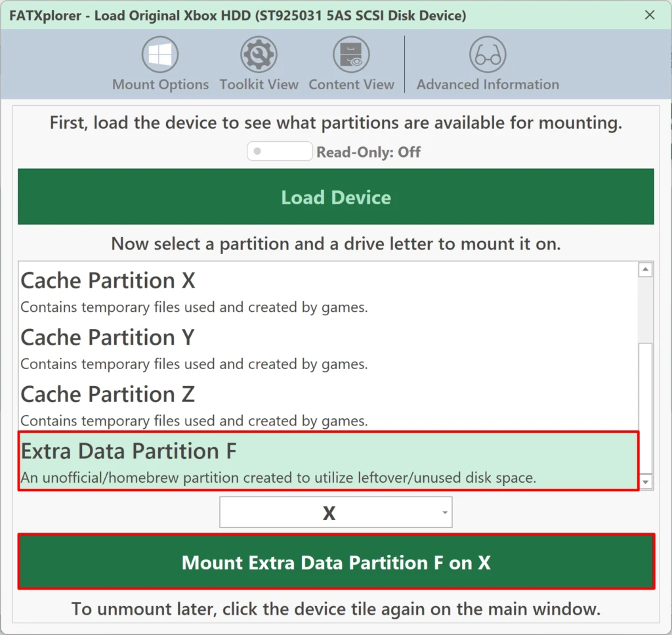Select the Advanced Information text label
The image size is (672, 635).
[x=488, y=85]
